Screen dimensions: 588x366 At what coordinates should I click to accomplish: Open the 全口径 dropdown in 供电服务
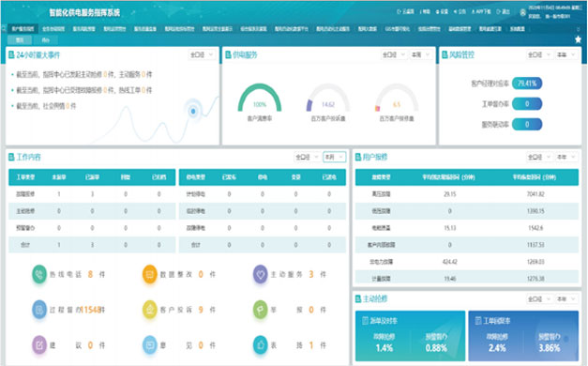point(394,54)
